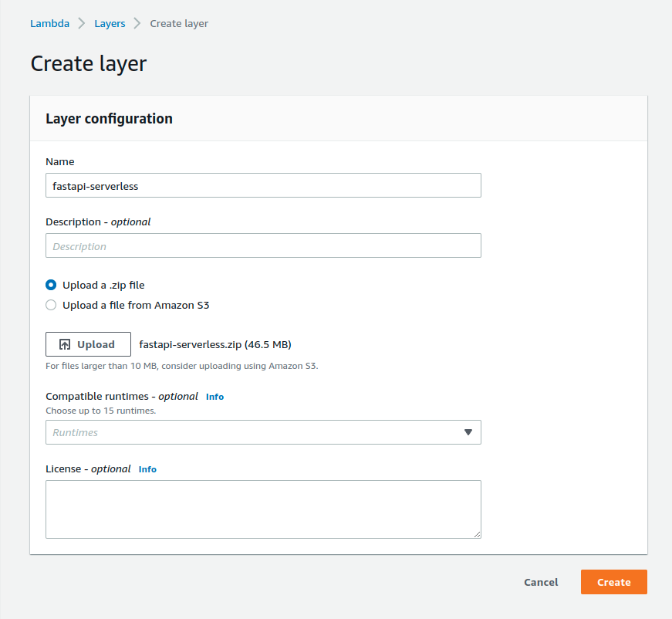Cancel layer creation
Image resolution: width=672 pixels, height=619 pixels.
pyautogui.click(x=541, y=582)
